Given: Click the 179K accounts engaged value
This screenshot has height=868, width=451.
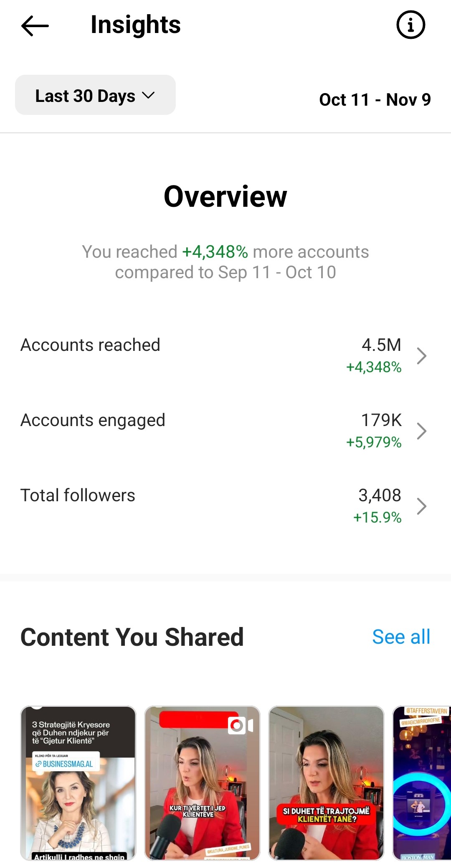Looking at the screenshot, I should click(x=381, y=420).
